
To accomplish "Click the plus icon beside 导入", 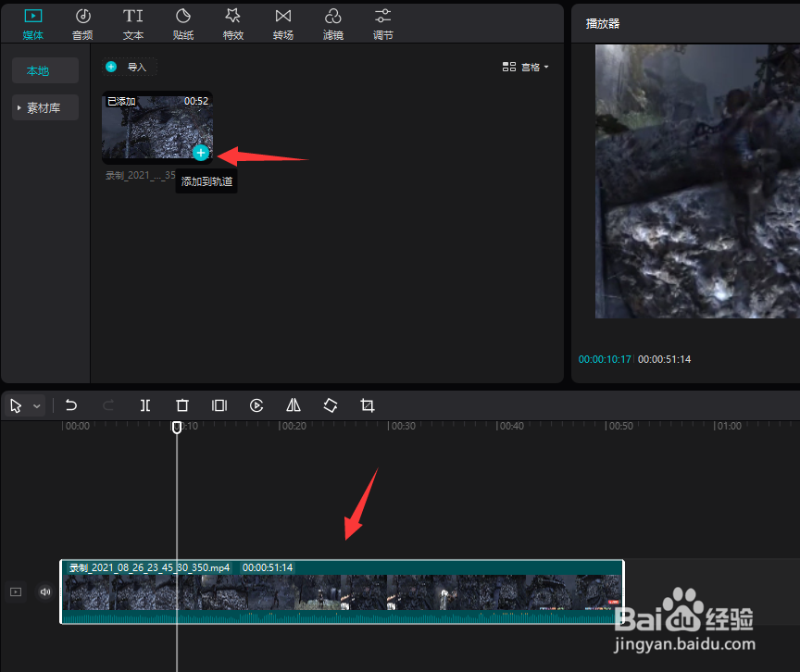I will [111, 67].
